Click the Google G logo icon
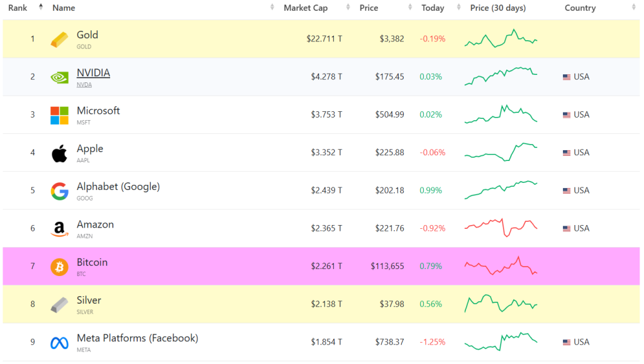 point(59,191)
